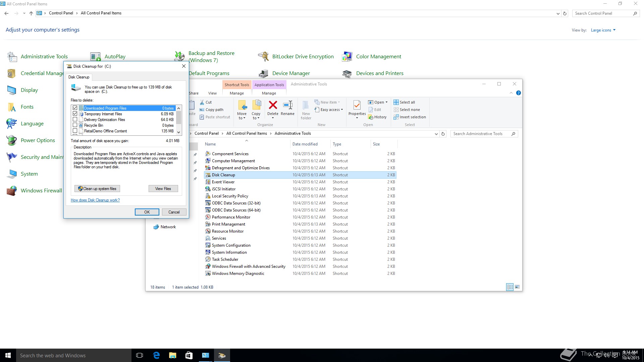Click Invert selection in ribbon
This screenshot has width=644, height=362.
click(410, 117)
